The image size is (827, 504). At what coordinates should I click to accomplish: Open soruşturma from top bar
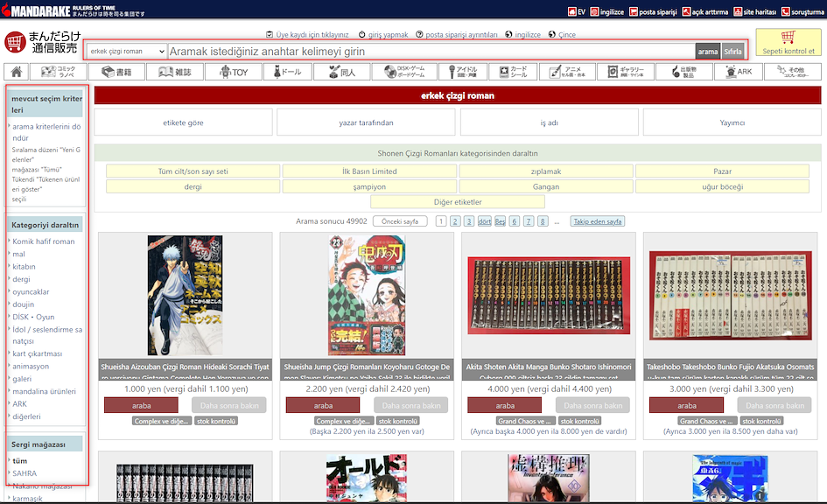(802, 11)
